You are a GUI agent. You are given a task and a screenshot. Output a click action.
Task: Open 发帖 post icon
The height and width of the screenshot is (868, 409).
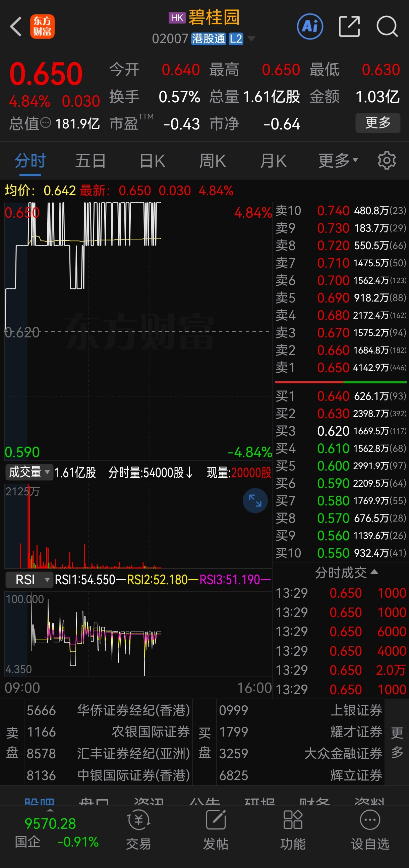216,829
